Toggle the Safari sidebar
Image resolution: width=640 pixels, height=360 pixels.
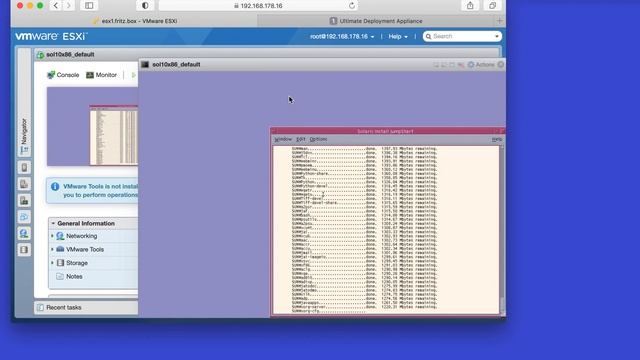pos(89,6)
